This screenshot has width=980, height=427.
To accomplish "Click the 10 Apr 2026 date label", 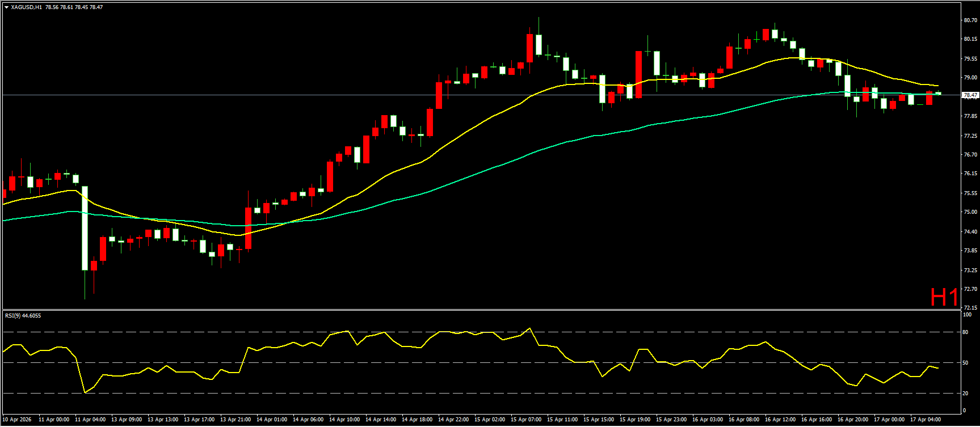I will click(x=18, y=420).
